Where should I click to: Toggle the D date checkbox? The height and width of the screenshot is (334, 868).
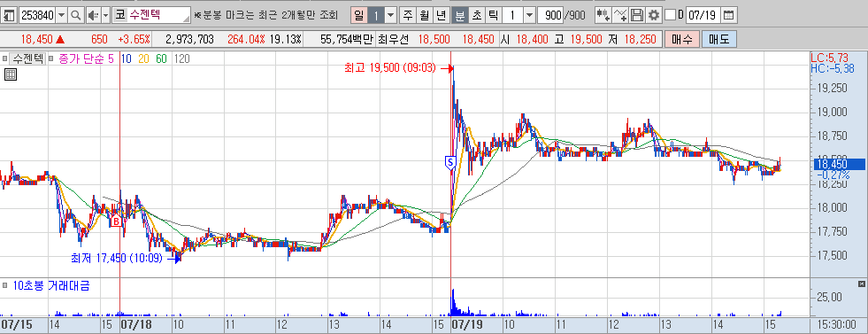tap(670, 15)
